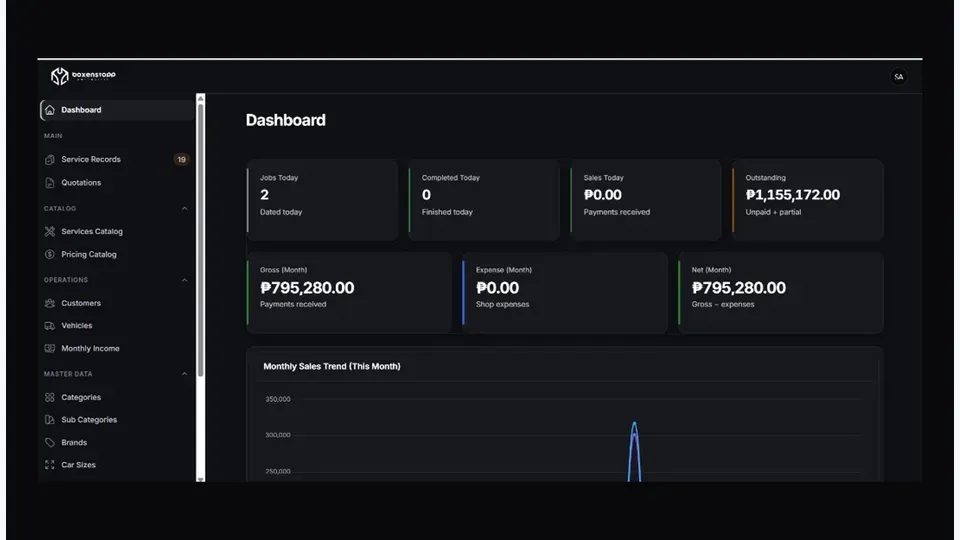
Task: Click the sidebar scrollbar thumb
Action: tap(200, 240)
